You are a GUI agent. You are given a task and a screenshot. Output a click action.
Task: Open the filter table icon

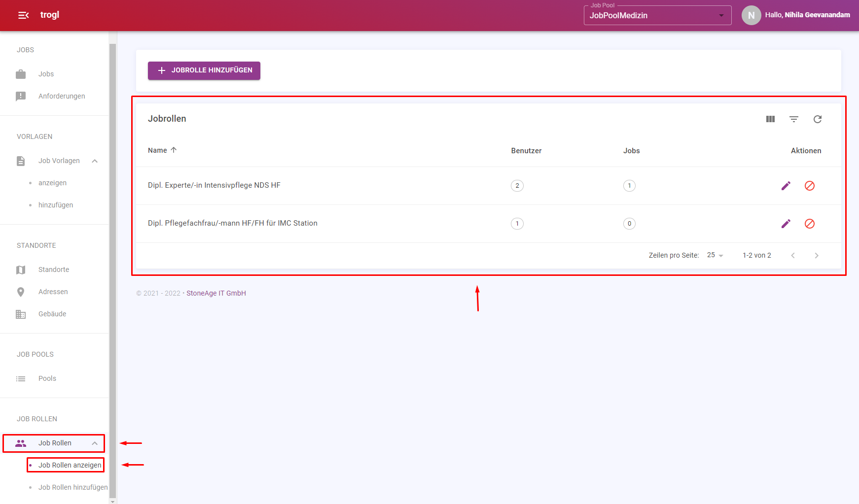(x=794, y=119)
